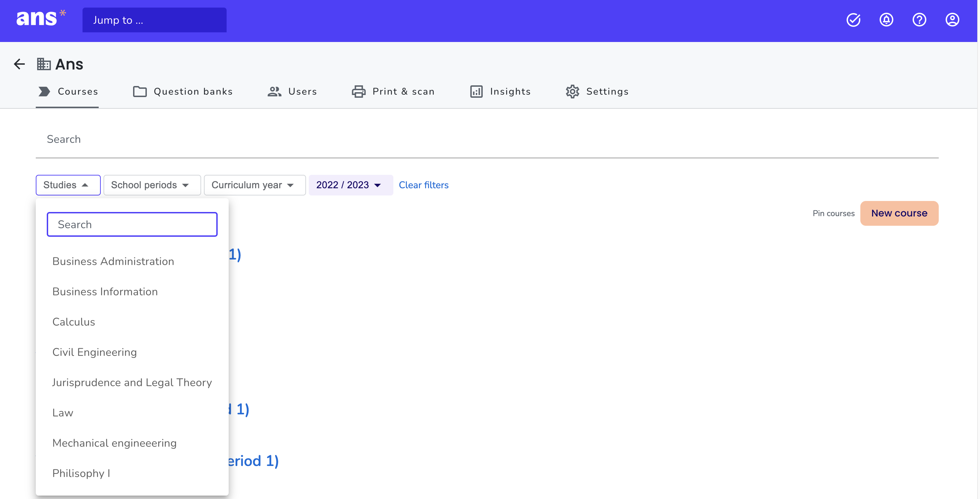Click Clear filters link
Image resolution: width=980 pixels, height=499 pixels.
tap(423, 185)
